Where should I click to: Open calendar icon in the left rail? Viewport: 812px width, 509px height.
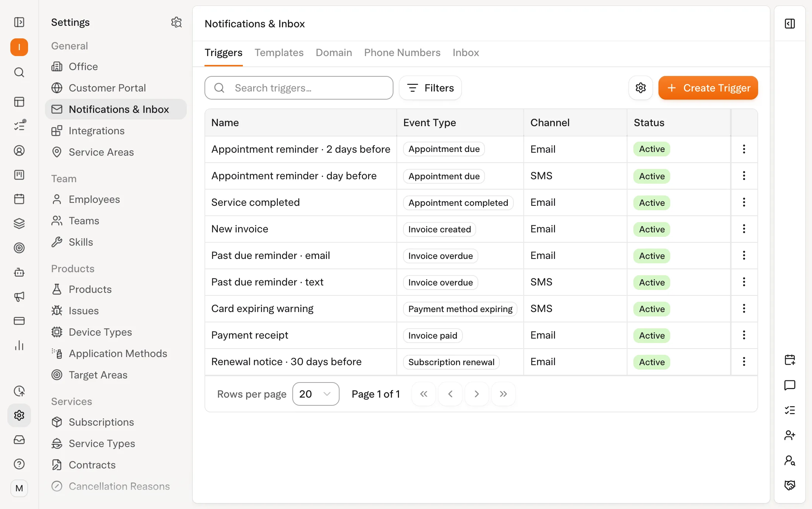[x=19, y=199]
